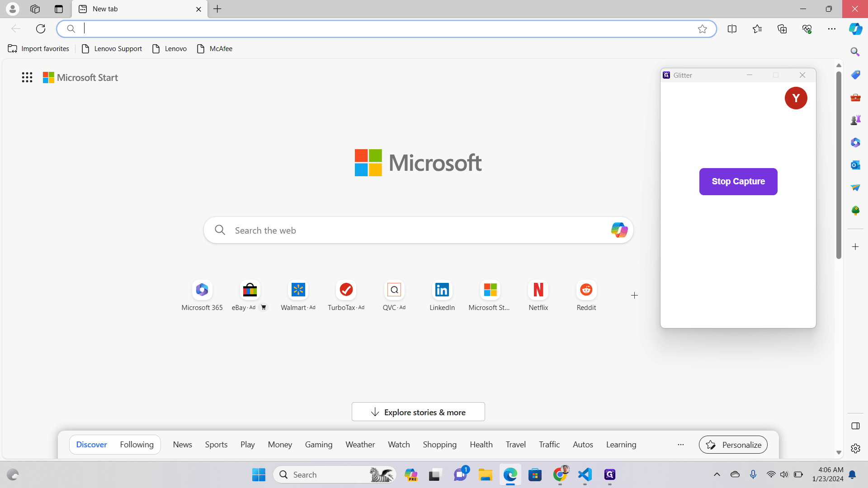Open the Microsoft 365 quick link
This screenshot has width=868, height=488.
tap(202, 296)
